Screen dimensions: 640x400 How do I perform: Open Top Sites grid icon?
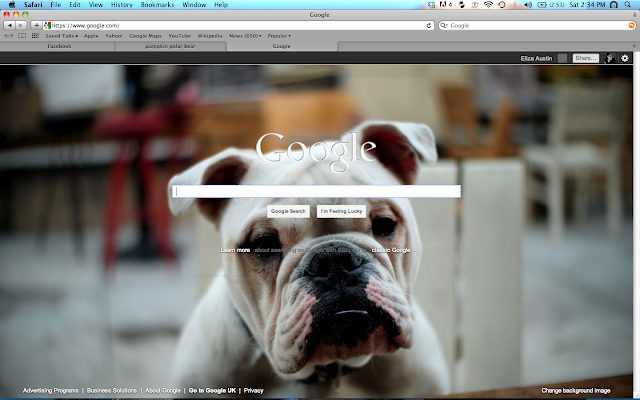[x=35, y=36]
